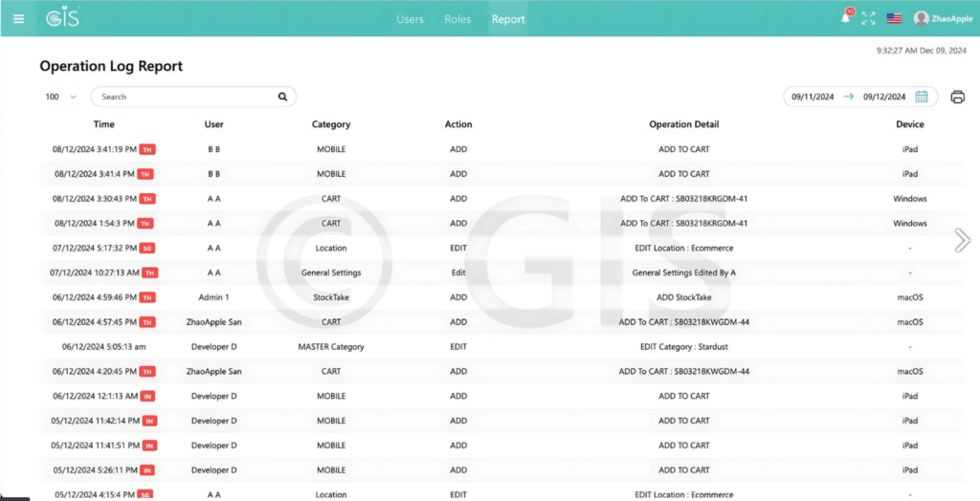Focus the Search input field

pyautogui.click(x=182, y=97)
